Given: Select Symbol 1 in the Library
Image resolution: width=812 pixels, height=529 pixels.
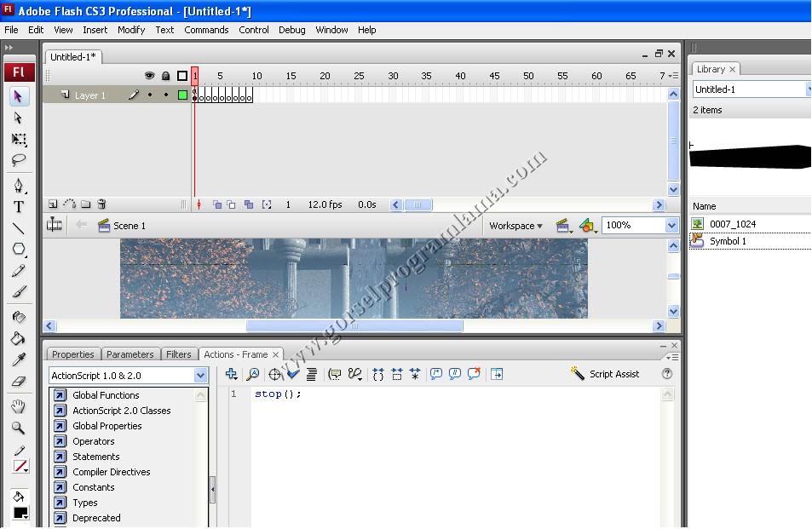Looking at the screenshot, I should 727,241.
